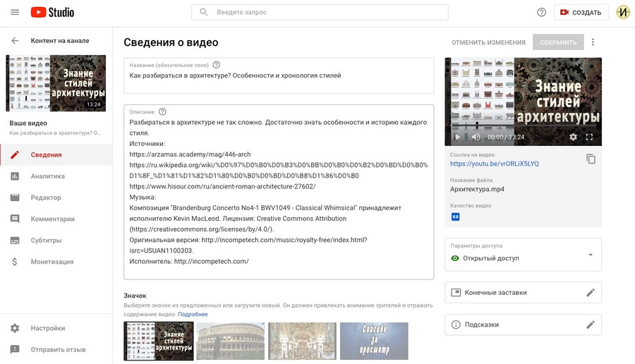Copy the video link to clipboard
Image resolution: width=635 pixels, height=364 pixels.
click(x=591, y=159)
